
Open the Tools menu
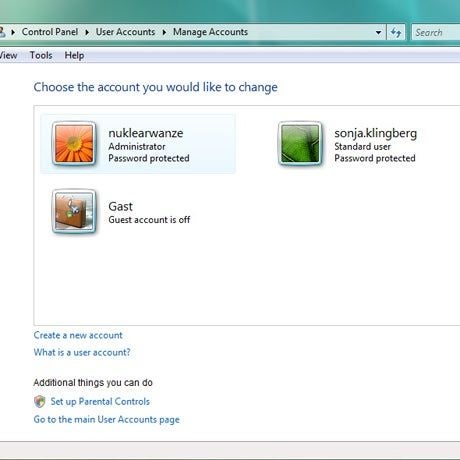click(41, 55)
